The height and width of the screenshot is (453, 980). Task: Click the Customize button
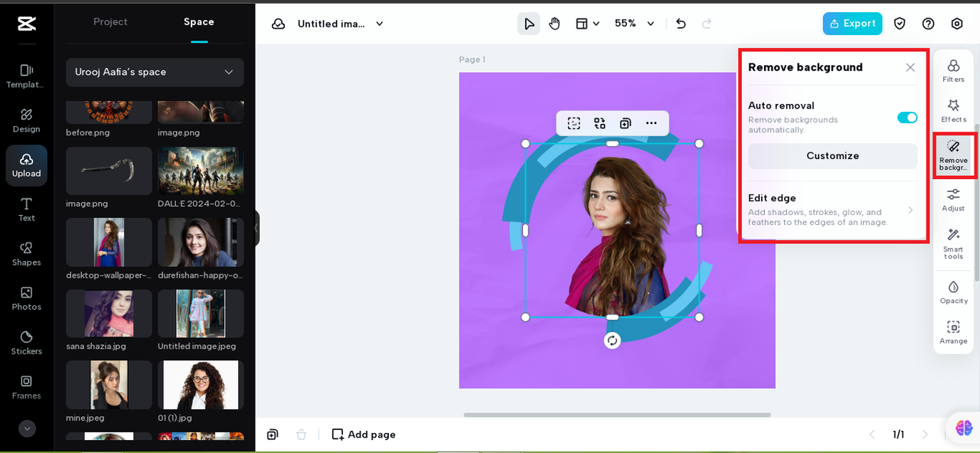coord(832,156)
